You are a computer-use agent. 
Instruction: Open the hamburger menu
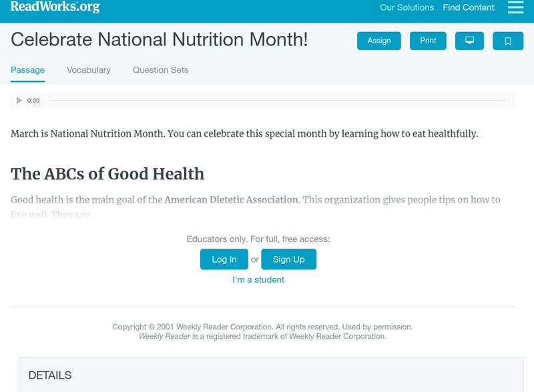point(515,7)
